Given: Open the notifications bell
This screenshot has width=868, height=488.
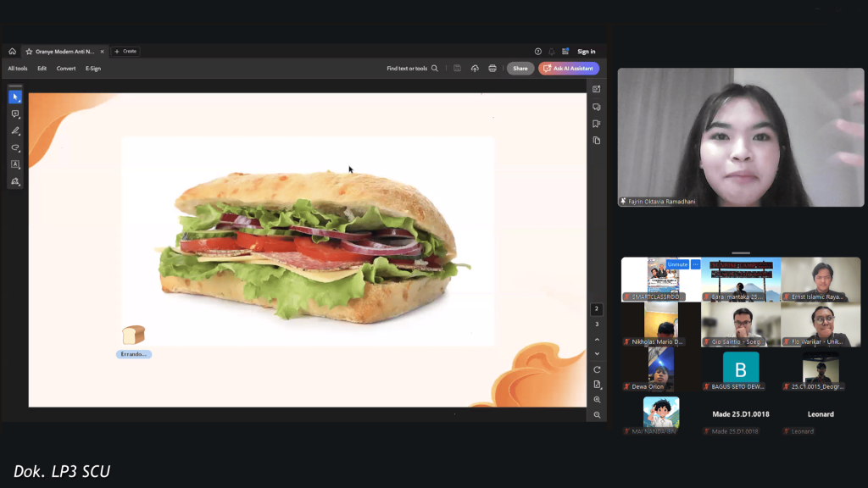Looking at the screenshot, I should 552,52.
